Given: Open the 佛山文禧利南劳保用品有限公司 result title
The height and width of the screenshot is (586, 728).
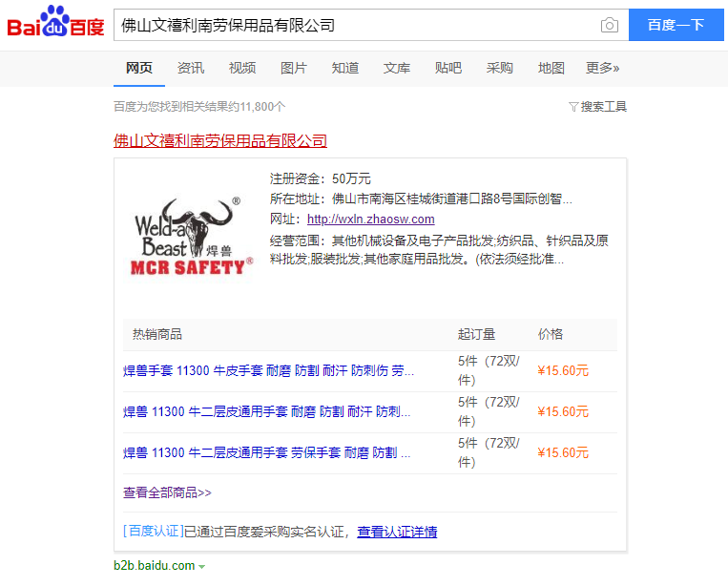Looking at the screenshot, I should [220, 140].
